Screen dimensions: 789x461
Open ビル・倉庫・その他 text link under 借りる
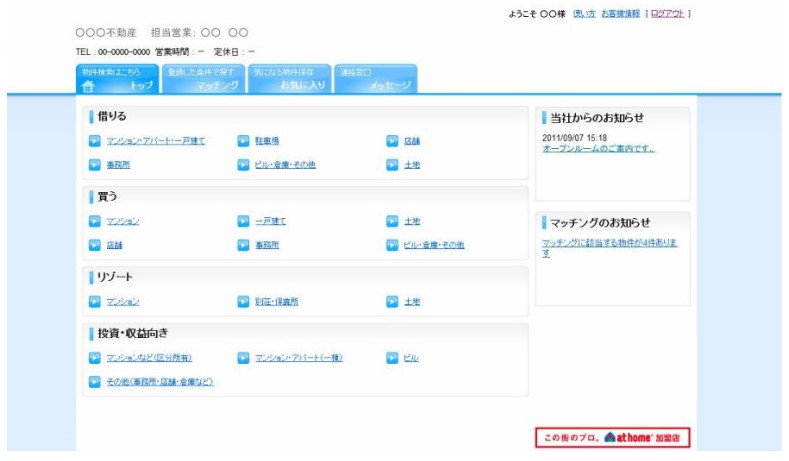pos(285,165)
